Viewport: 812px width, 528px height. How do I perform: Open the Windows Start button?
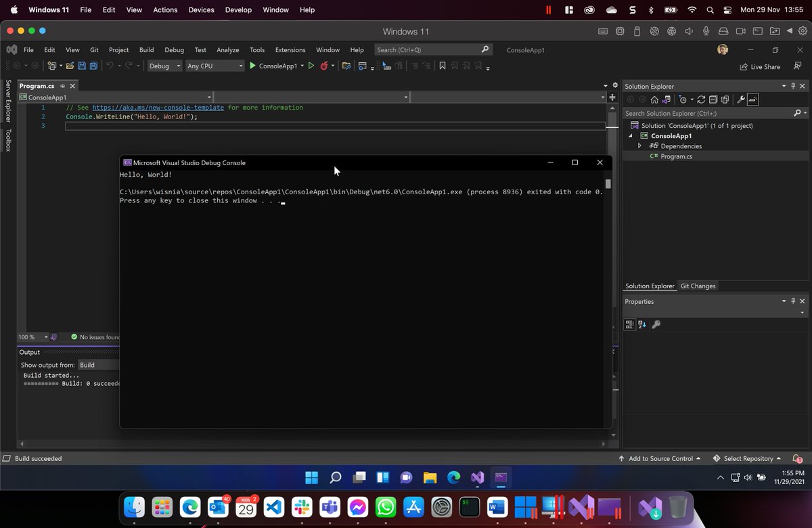pyautogui.click(x=311, y=477)
